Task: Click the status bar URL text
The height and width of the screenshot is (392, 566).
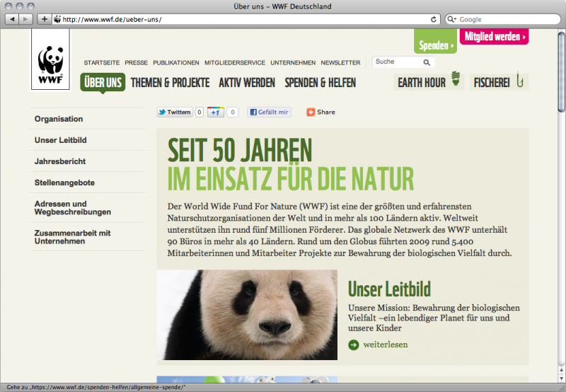Action: [96, 387]
